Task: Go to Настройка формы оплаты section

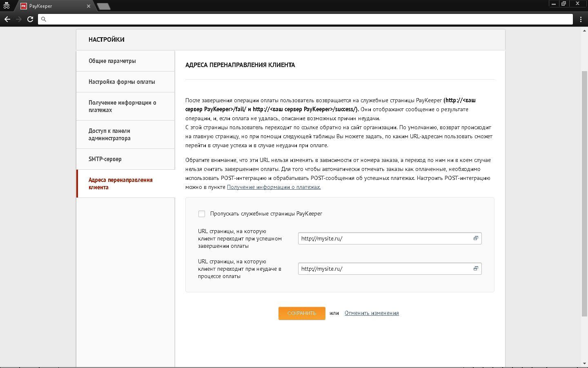Action: point(122,82)
